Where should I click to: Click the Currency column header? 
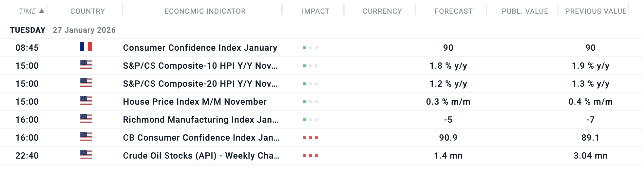[382, 11]
